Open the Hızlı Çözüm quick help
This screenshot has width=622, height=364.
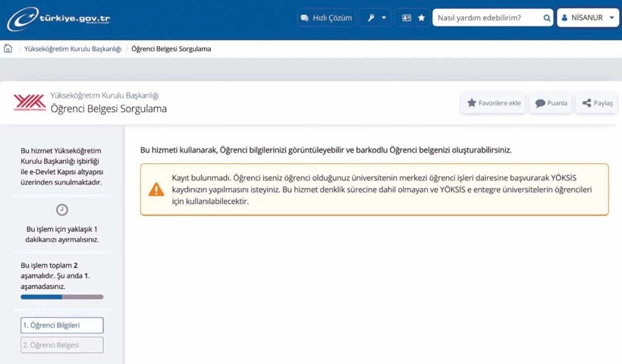pos(326,17)
